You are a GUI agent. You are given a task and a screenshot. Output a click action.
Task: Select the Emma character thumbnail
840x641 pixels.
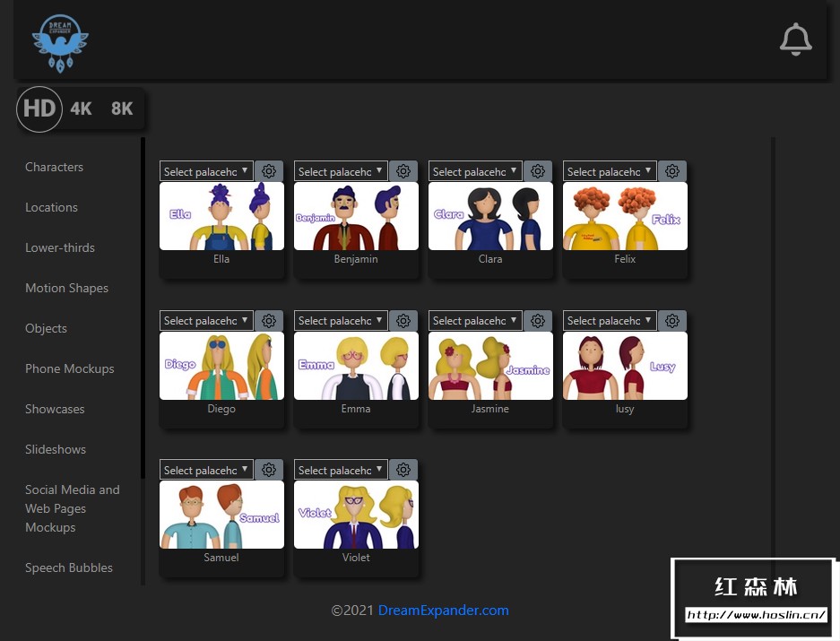356,366
